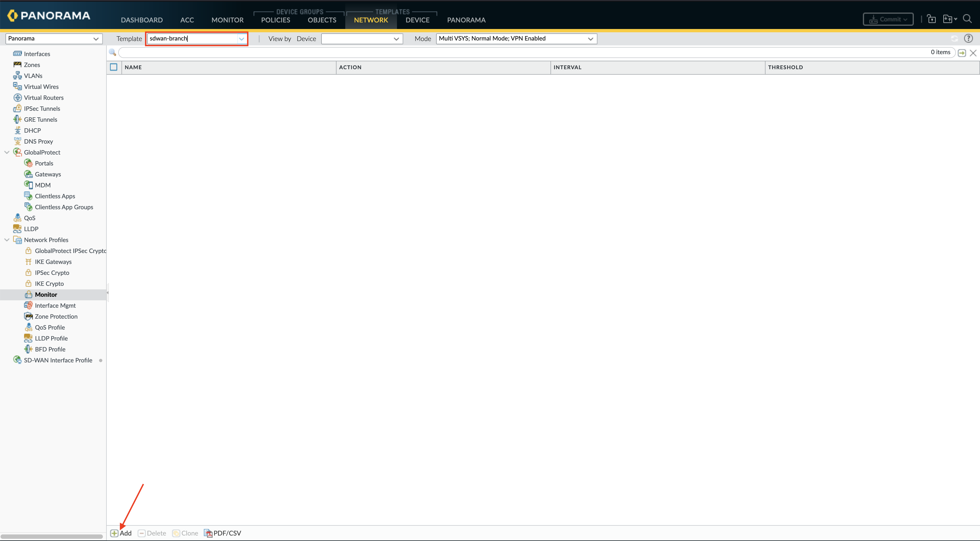980x541 pixels.
Task: Collapse the GlobalProtect tree section
Action: coord(7,152)
